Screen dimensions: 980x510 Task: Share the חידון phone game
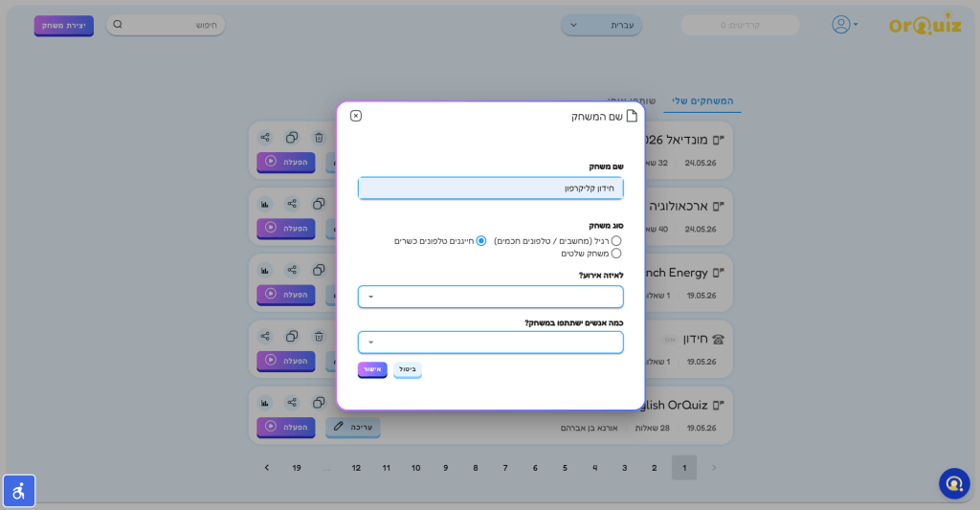pos(265,336)
